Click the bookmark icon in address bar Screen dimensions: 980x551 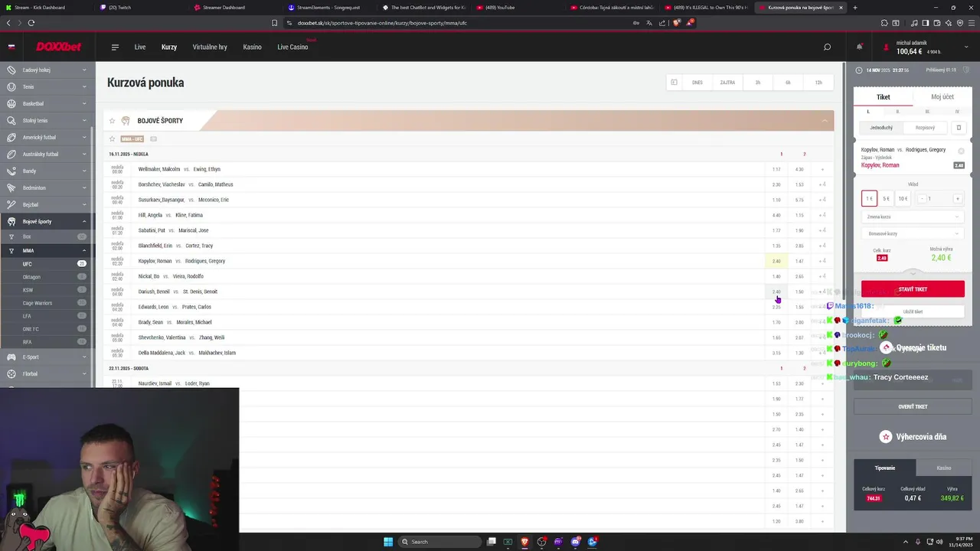pos(274,23)
